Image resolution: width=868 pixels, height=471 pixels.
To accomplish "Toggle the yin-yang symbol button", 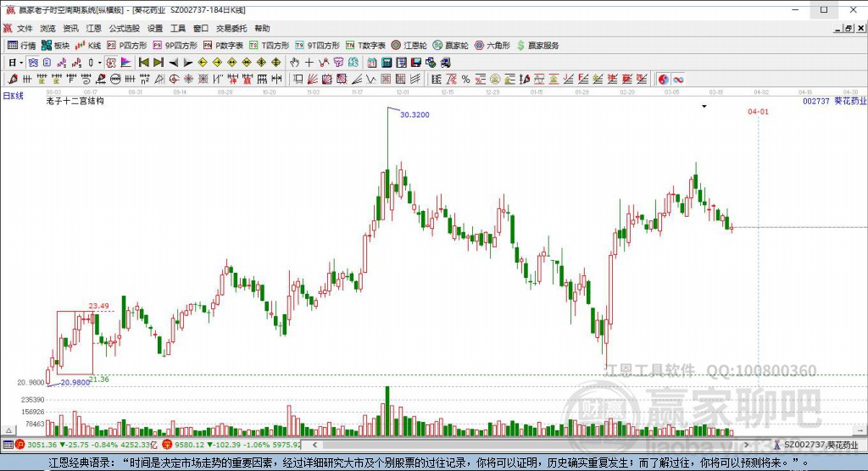I will click(663, 79).
